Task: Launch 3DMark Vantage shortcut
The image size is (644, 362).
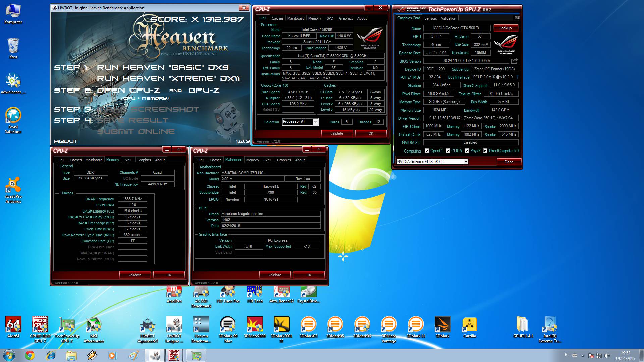Action: pyautogui.click(x=389, y=329)
